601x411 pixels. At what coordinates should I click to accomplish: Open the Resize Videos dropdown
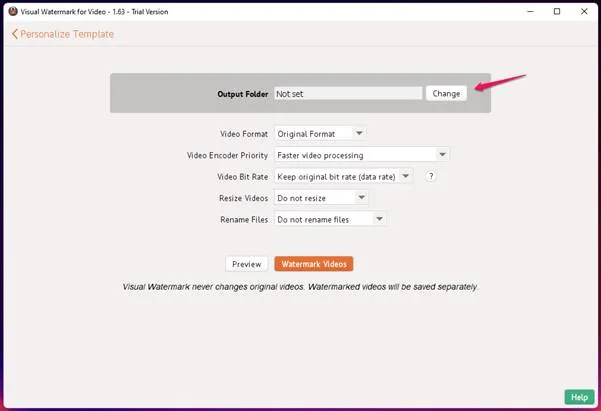tap(321, 198)
